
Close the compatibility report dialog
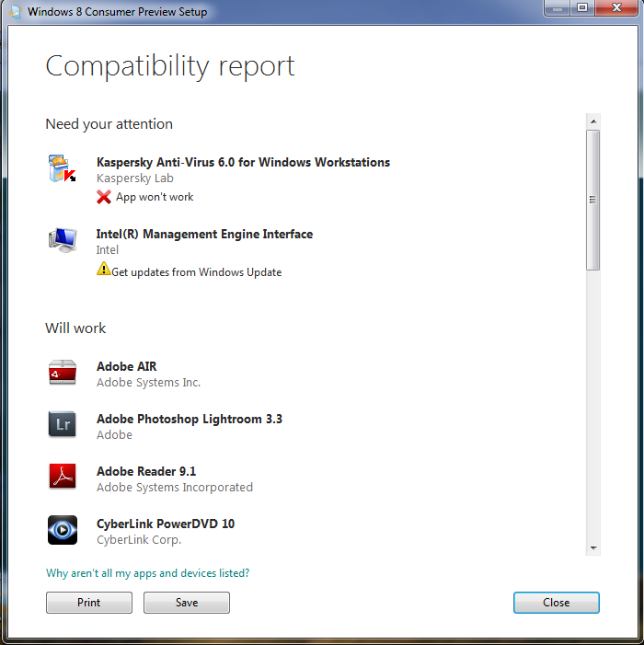[556, 603]
